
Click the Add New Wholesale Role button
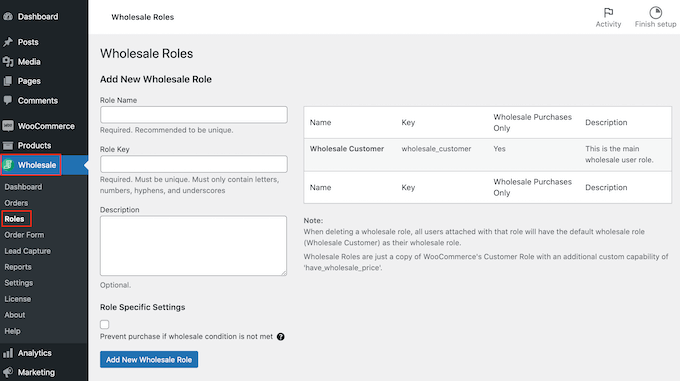(x=149, y=359)
